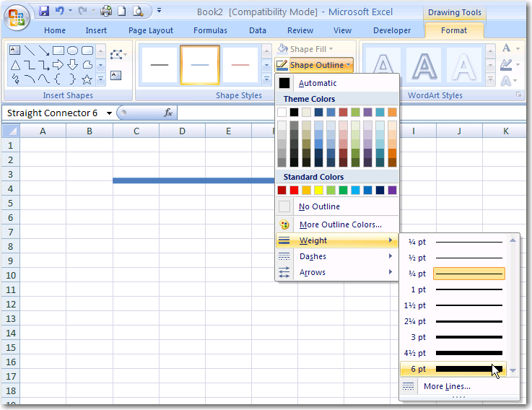
Task: Pick the black theme color swatch
Action: (295, 113)
